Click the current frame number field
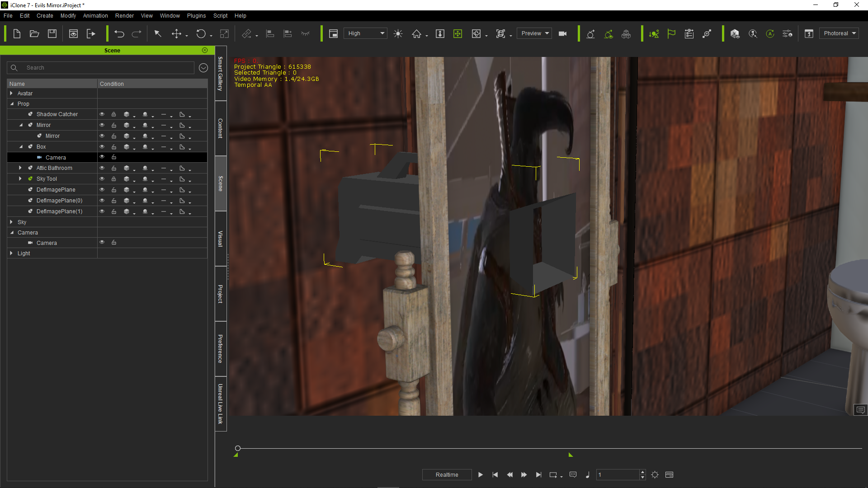 coord(618,474)
